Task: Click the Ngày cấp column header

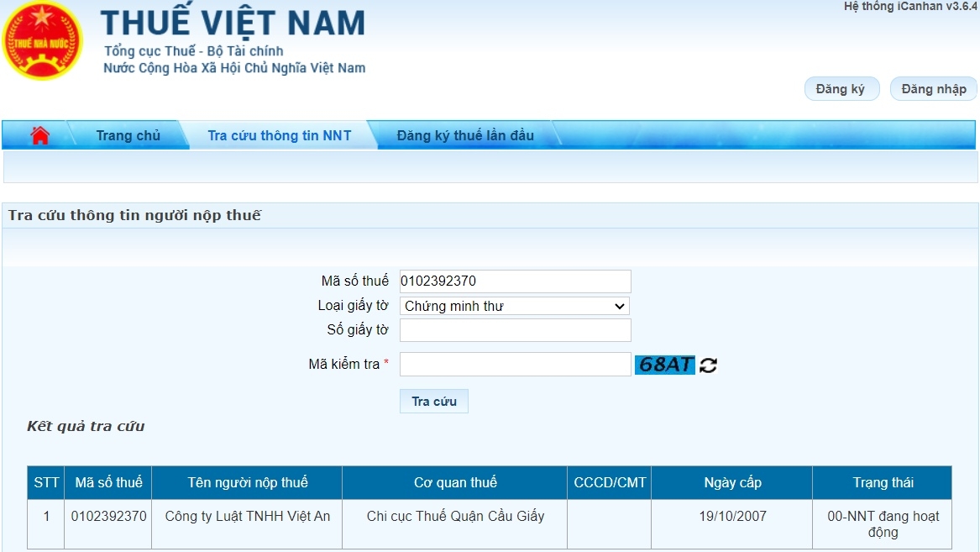Action: [x=732, y=482]
